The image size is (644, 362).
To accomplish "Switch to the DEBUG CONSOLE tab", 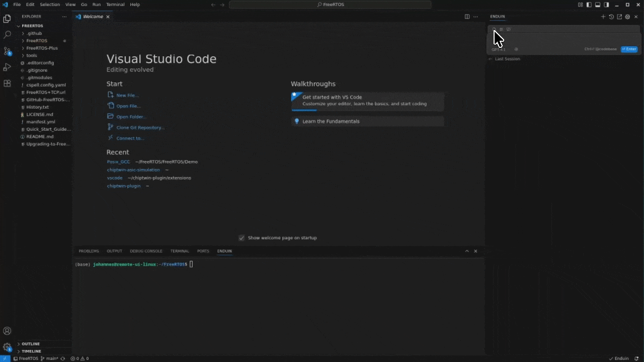I will tap(146, 251).
